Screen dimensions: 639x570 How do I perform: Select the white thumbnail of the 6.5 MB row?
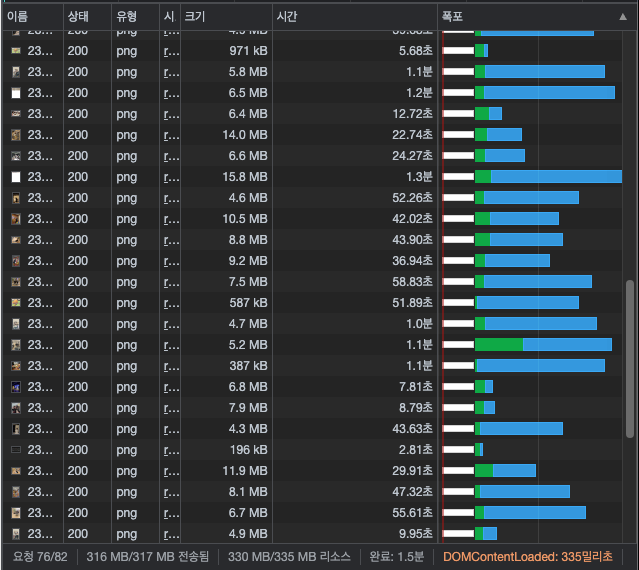pyautogui.click(x=16, y=93)
